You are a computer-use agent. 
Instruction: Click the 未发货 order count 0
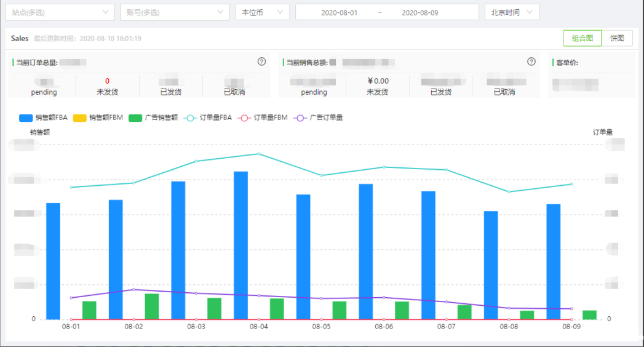107,81
